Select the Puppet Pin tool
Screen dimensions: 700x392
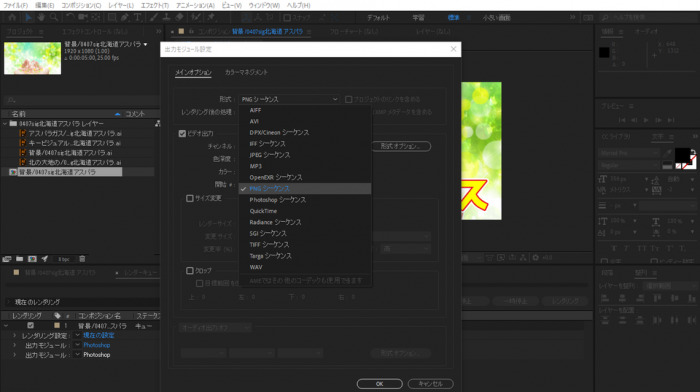pyautogui.click(x=211, y=17)
